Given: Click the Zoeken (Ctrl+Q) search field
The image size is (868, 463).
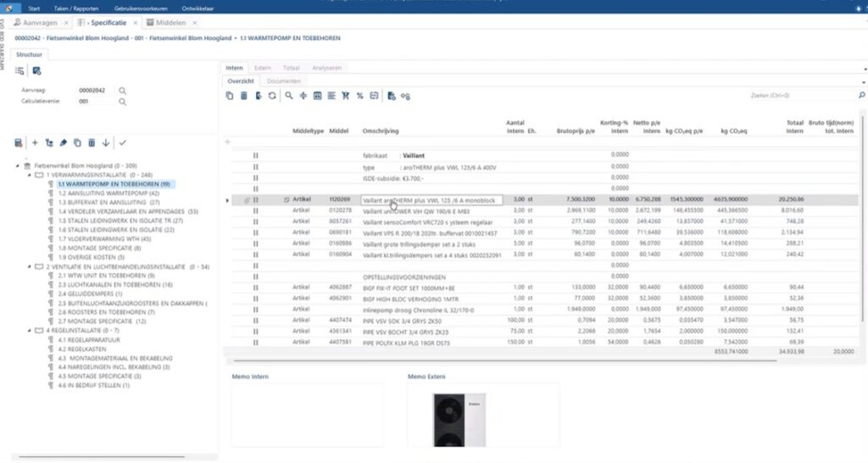Looking at the screenshot, I should click(x=803, y=95).
